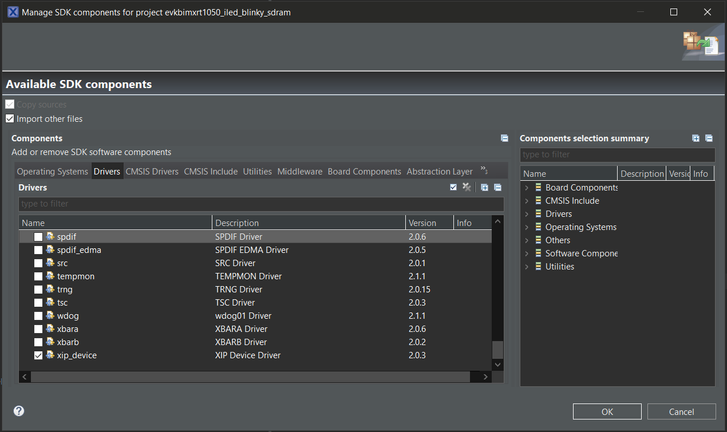This screenshot has width=727, height=432.
Task: Click the trng component icon
Action: click(x=50, y=289)
